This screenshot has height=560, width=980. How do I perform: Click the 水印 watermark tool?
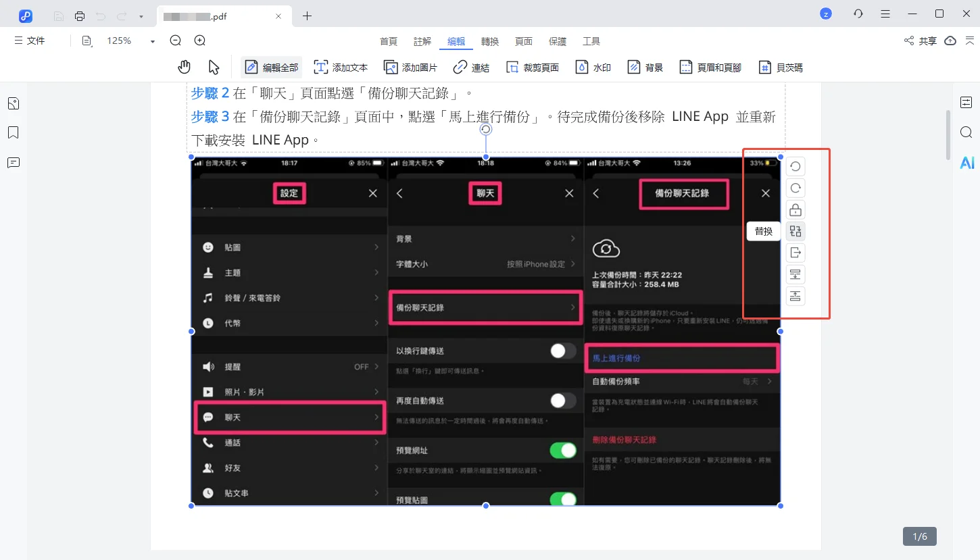pos(593,67)
